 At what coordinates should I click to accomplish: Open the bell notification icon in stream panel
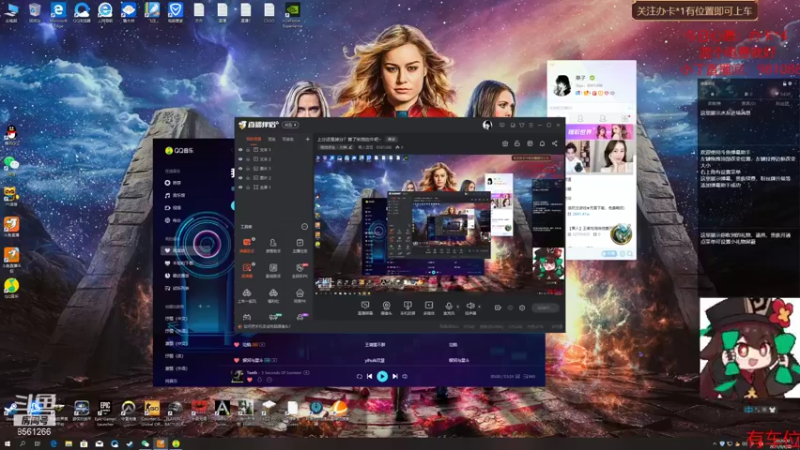point(542,144)
